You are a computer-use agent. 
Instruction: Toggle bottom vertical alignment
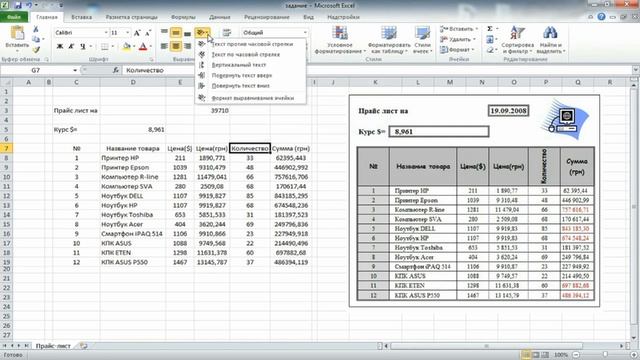pos(187,33)
